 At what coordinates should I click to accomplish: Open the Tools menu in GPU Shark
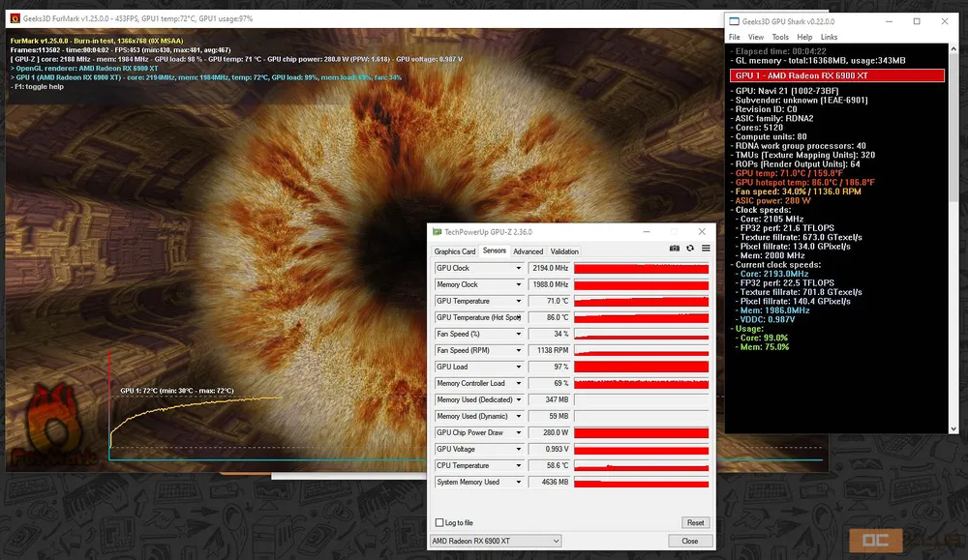[780, 37]
